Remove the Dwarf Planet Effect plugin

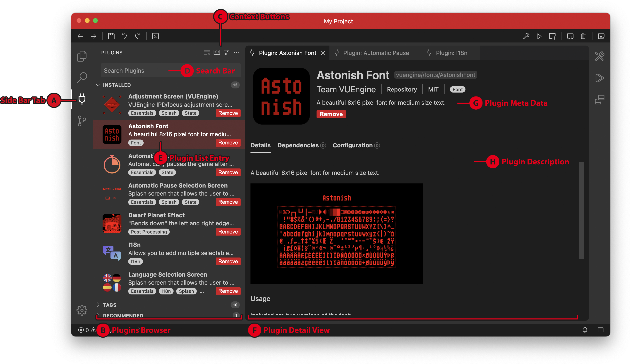point(228,231)
